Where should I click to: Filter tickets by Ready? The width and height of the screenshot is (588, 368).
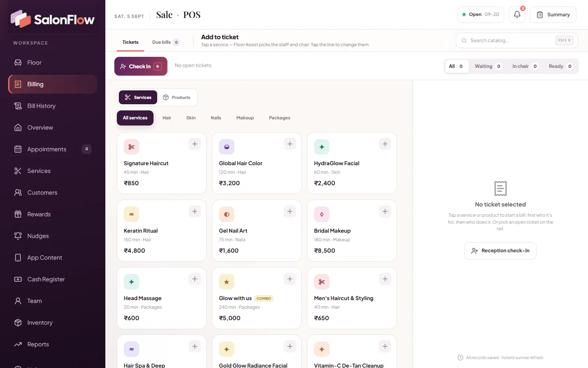561,66
